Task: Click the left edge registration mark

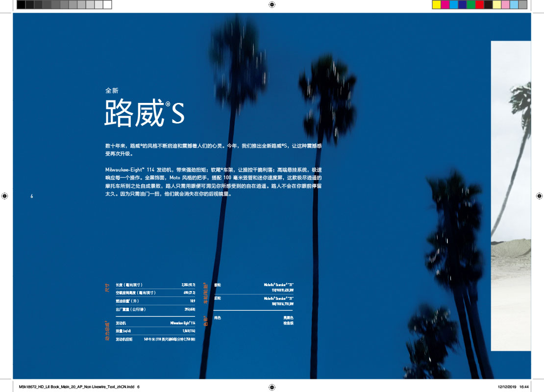Action: click(x=4, y=196)
